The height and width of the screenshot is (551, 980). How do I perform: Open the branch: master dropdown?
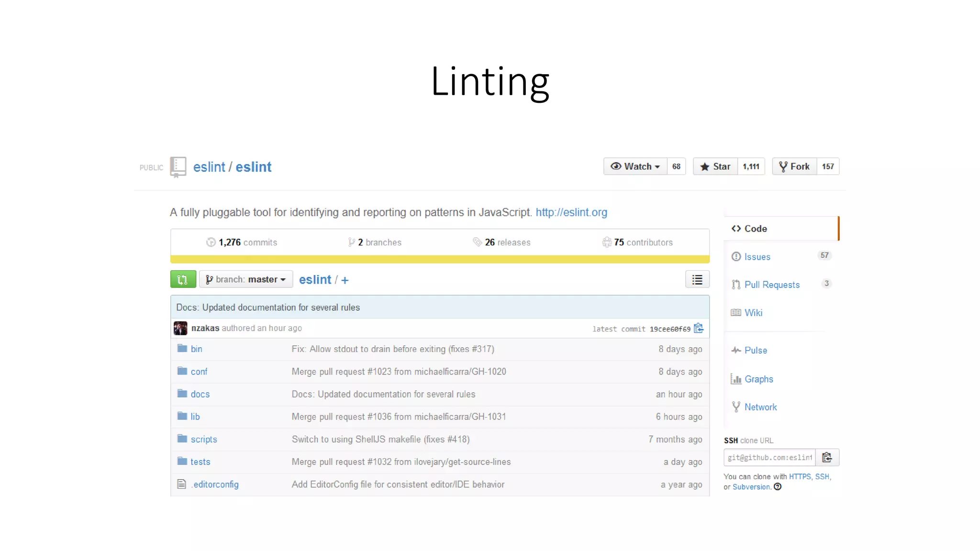(x=246, y=279)
